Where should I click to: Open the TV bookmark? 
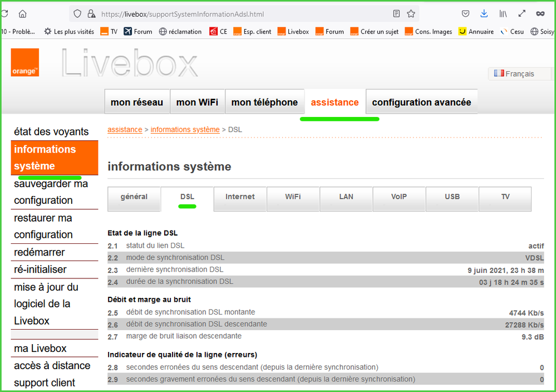pos(109,32)
